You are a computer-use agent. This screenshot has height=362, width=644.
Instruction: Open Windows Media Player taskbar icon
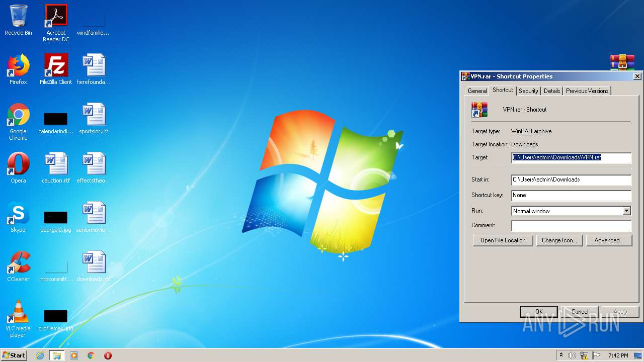click(x=74, y=355)
